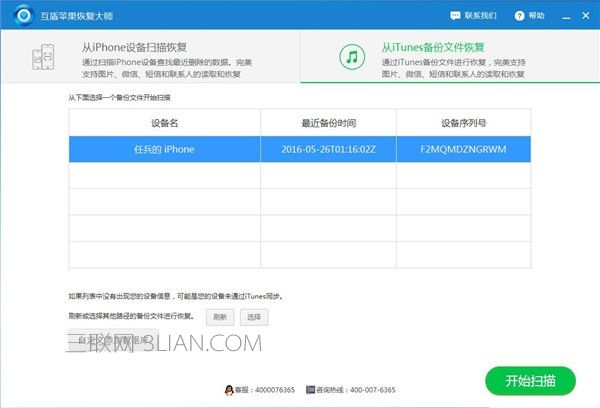Click the 设备序列号 column header

click(463, 123)
